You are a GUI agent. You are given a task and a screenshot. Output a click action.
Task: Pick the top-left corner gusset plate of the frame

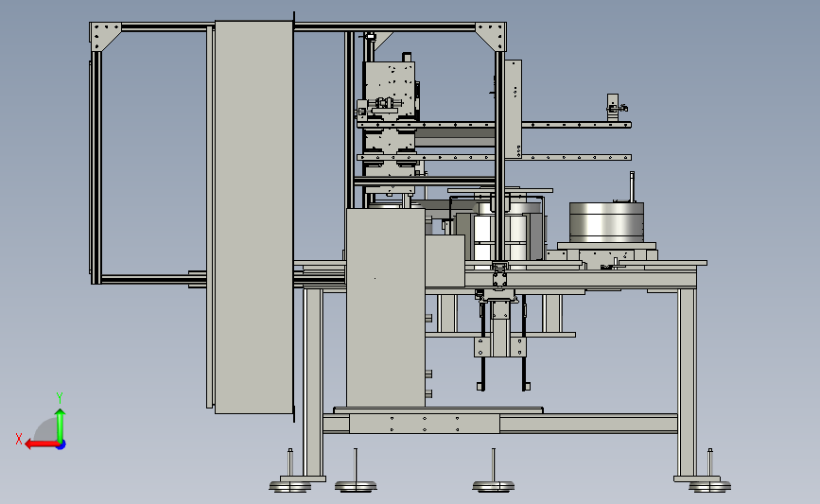coord(105,36)
